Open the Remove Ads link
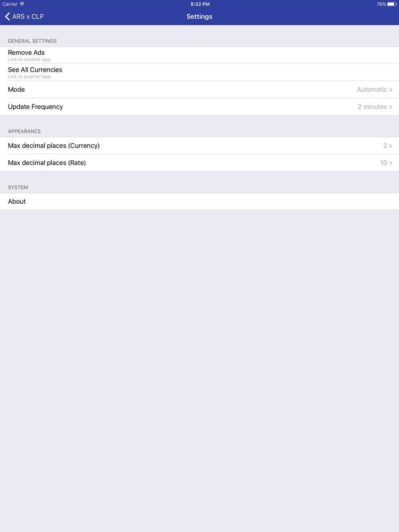 [x=199, y=55]
